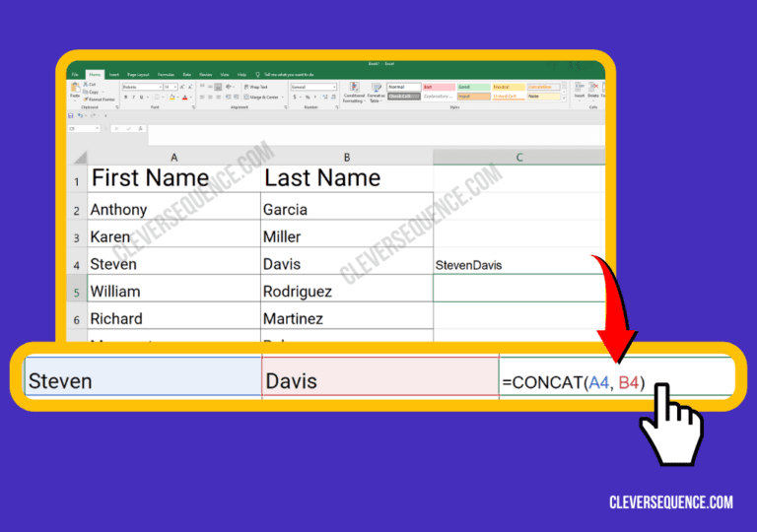Apply the red Font Color A
This screenshot has width=757, height=532.
click(185, 97)
